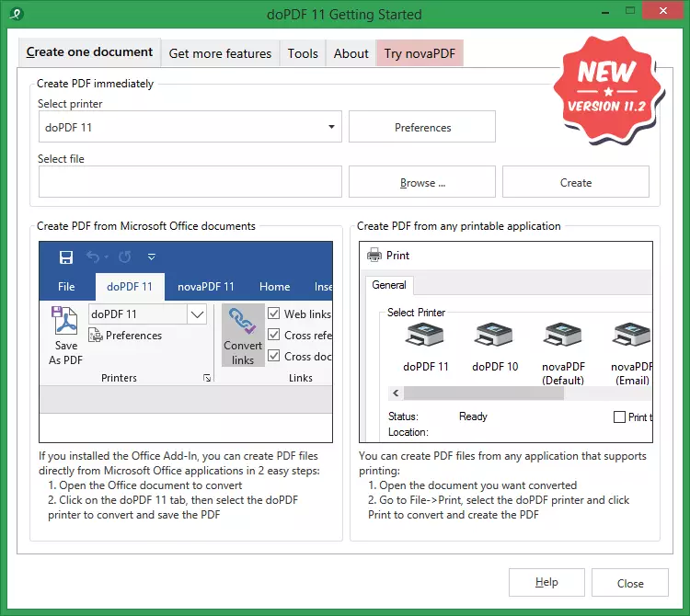This screenshot has height=616, width=690.
Task: Click the Convert links chain icon
Action: (x=242, y=320)
